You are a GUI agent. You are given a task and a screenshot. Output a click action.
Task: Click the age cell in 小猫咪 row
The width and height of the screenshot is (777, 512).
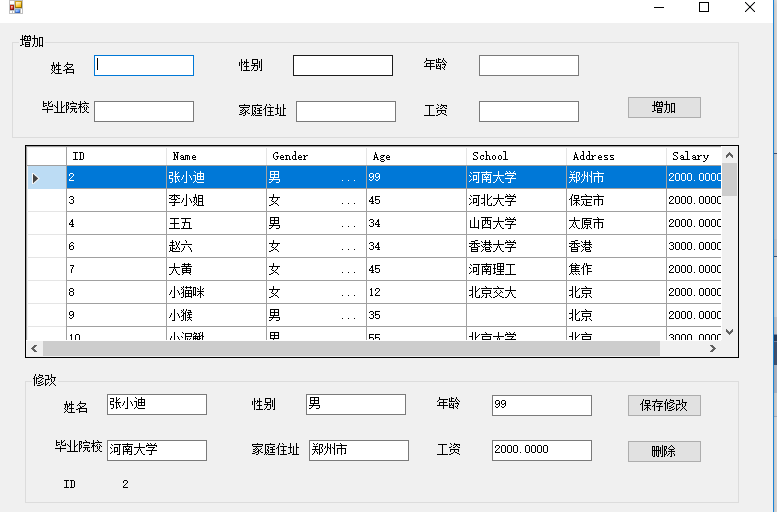click(x=417, y=292)
